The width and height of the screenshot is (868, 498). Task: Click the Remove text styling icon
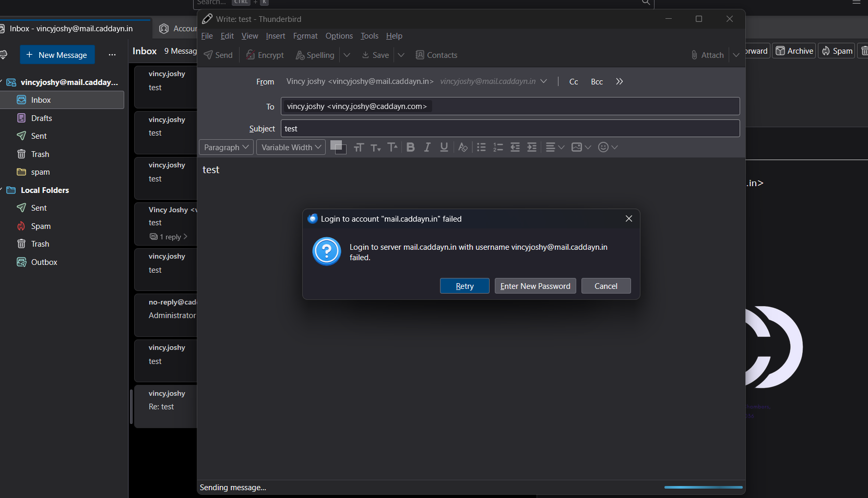462,148
